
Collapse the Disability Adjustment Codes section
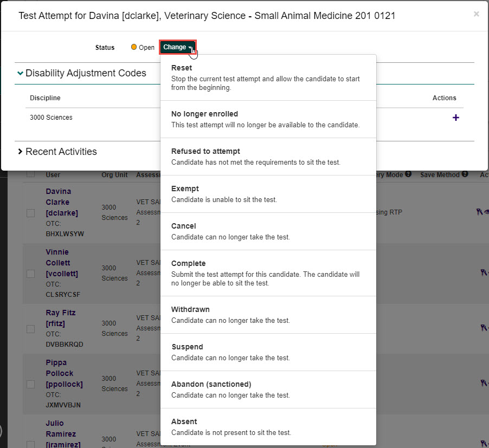tap(21, 73)
